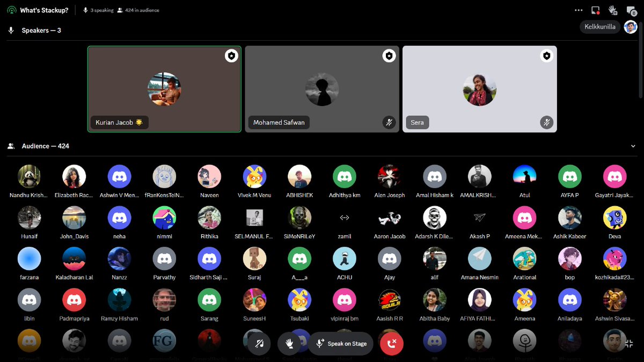The image size is (644, 362).
Task: Click the "Mohamed Safwan" name label
Action: click(x=279, y=122)
